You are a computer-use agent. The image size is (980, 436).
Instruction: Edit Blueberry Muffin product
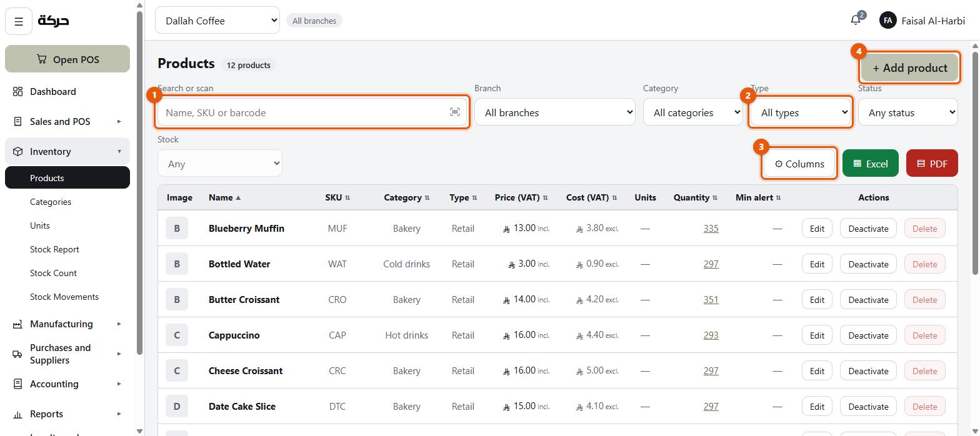[817, 229]
